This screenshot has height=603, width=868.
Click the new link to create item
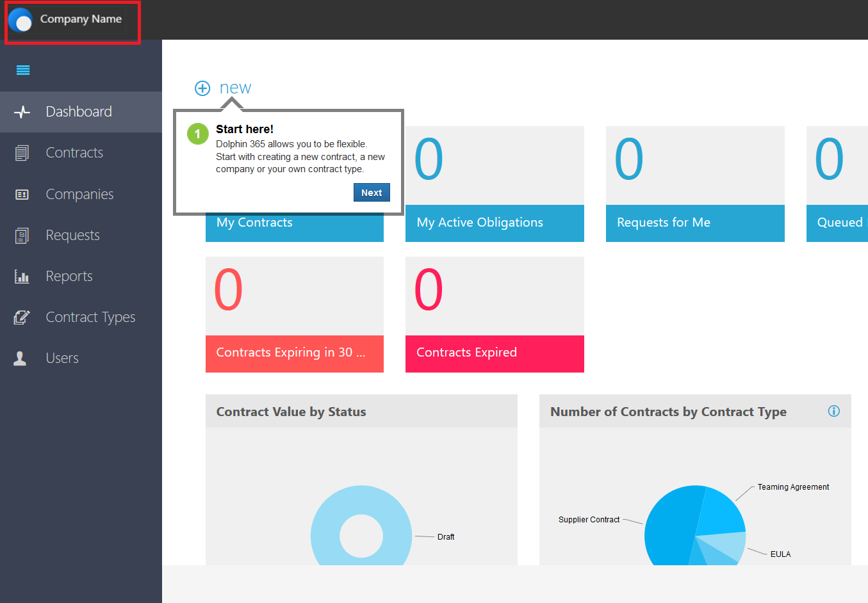(x=235, y=88)
